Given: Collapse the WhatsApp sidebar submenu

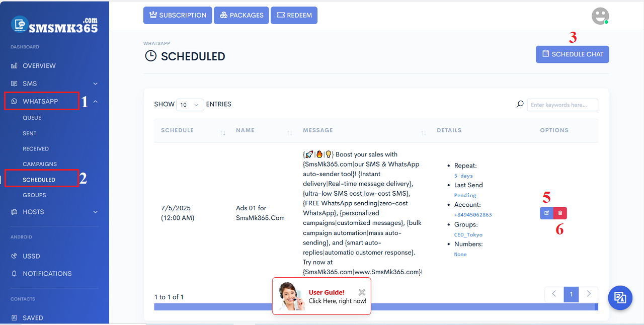Looking at the screenshot, I should pos(96,102).
